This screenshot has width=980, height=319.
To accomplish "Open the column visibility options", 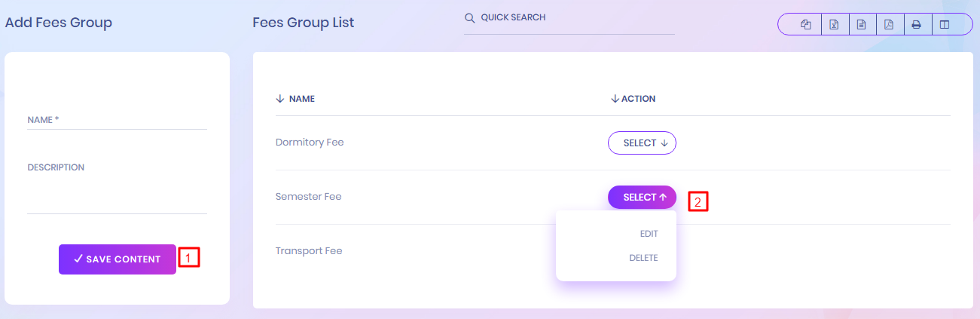I will click(x=944, y=25).
